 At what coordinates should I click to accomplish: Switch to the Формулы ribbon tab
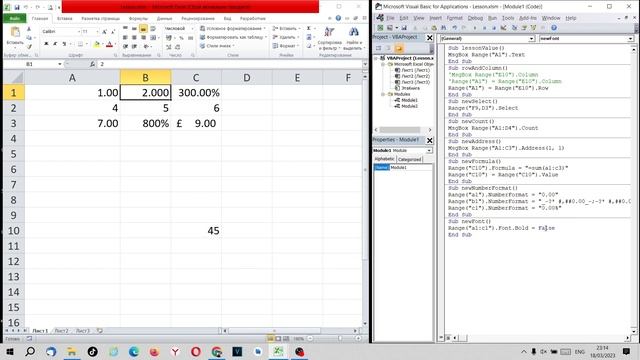click(138, 18)
